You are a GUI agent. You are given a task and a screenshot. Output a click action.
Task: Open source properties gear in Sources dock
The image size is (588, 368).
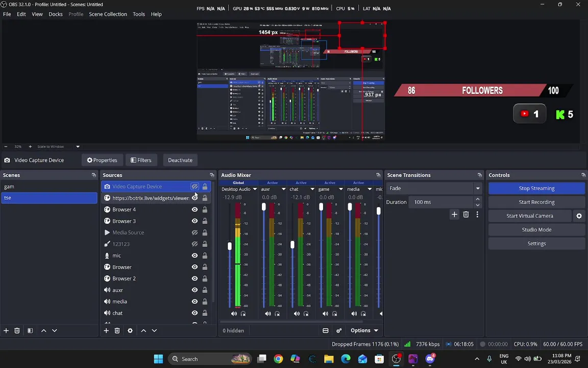(x=130, y=331)
